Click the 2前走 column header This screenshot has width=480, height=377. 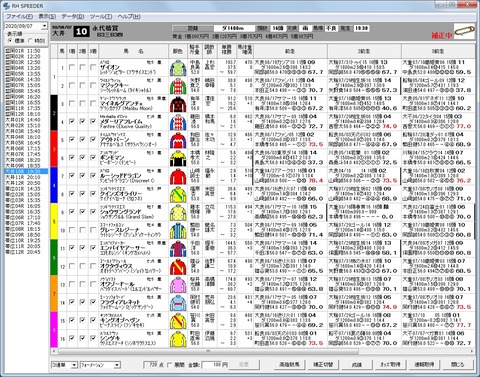364,51
